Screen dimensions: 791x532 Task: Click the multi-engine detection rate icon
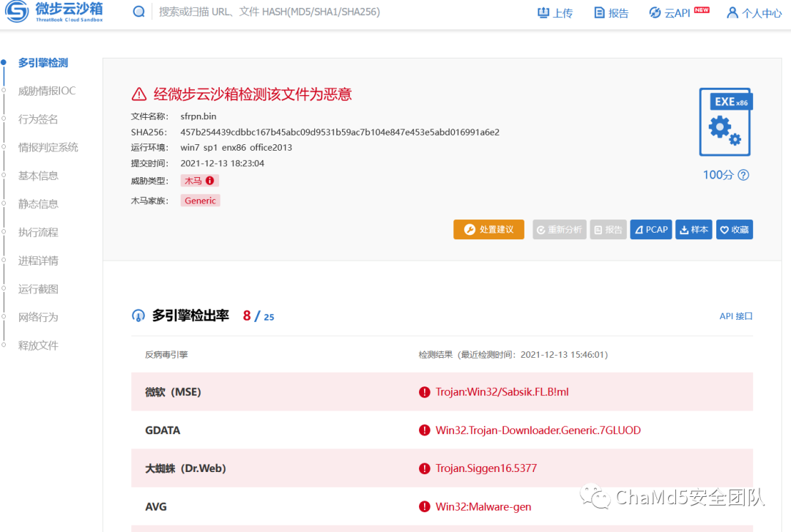[x=138, y=315]
